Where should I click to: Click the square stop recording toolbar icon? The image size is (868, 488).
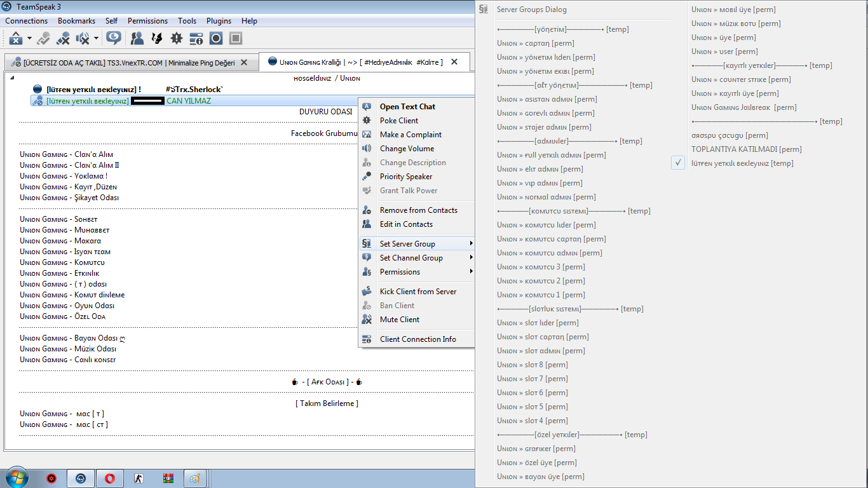pyautogui.click(x=236, y=38)
